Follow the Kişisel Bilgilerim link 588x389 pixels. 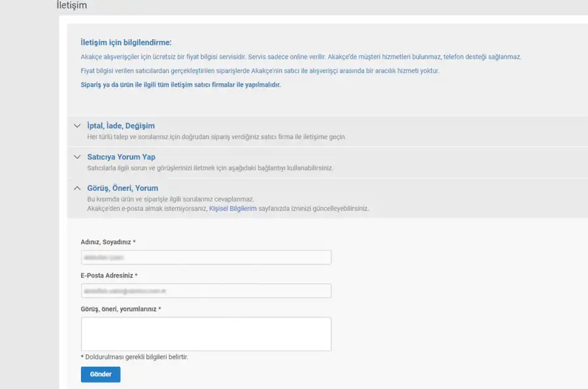click(233, 209)
